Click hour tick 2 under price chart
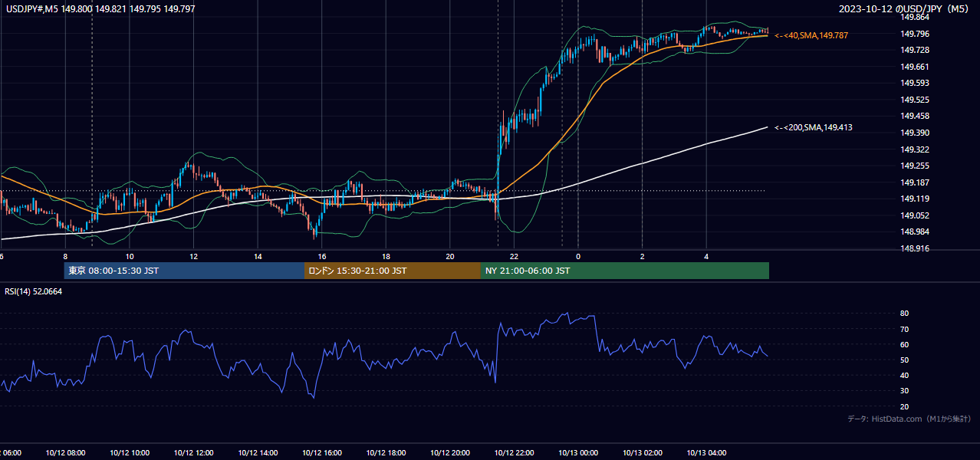980x460 pixels. [x=642, y=257]
